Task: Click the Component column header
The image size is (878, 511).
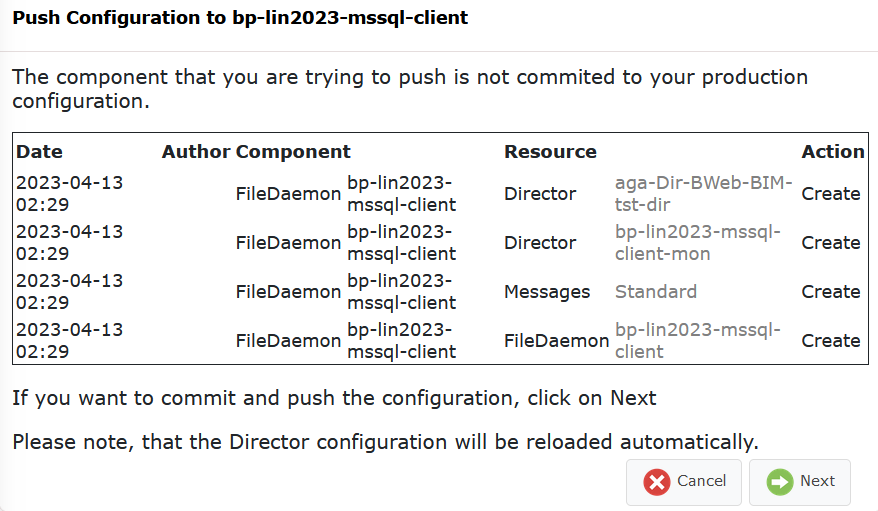Action: coord(293,152)
